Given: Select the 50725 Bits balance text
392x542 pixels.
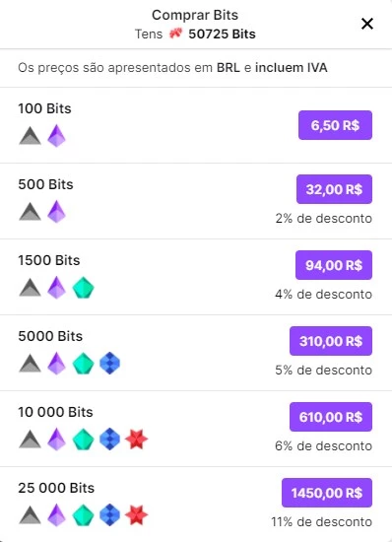Looking at the screenshot, I should [x=222, y=34].
